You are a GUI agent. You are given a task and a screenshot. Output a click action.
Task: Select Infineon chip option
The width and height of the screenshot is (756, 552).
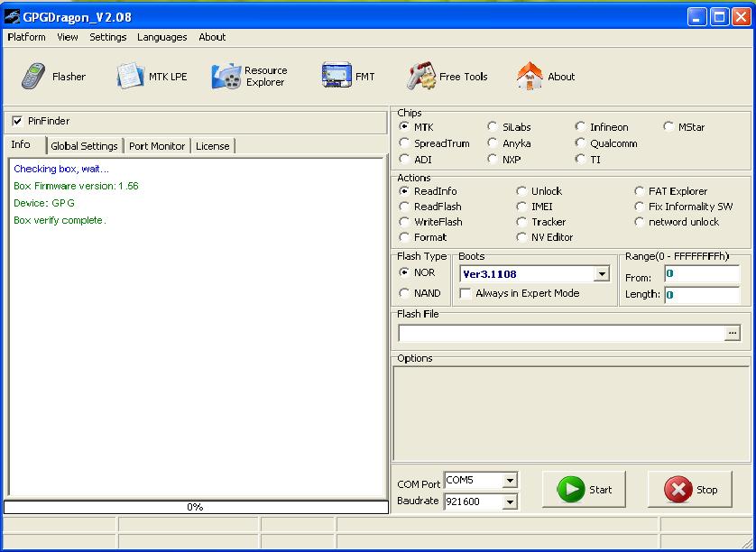coord(580,127)
